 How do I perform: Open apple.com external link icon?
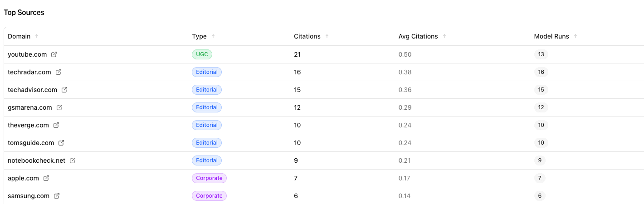pos(46,178)
